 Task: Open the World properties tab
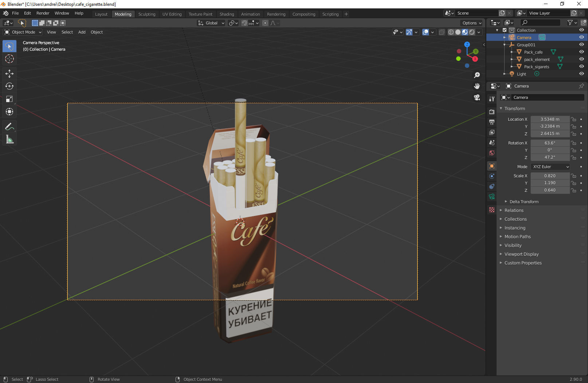[x=492, y=153]
